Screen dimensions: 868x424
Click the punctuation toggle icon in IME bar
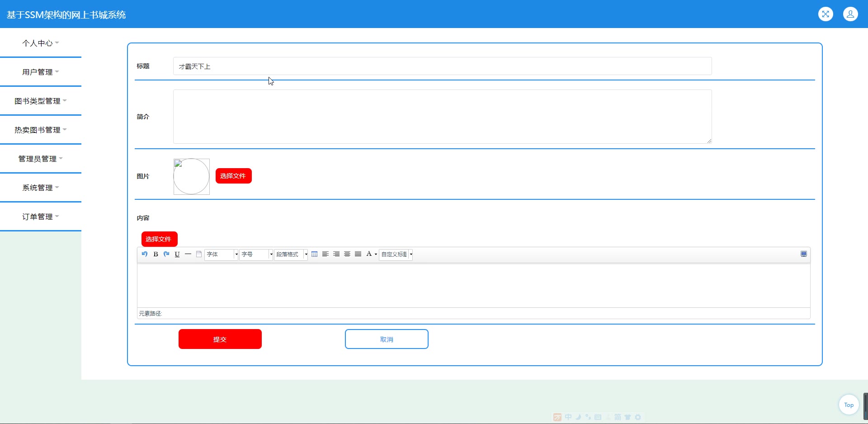click(x=588, y=417)
